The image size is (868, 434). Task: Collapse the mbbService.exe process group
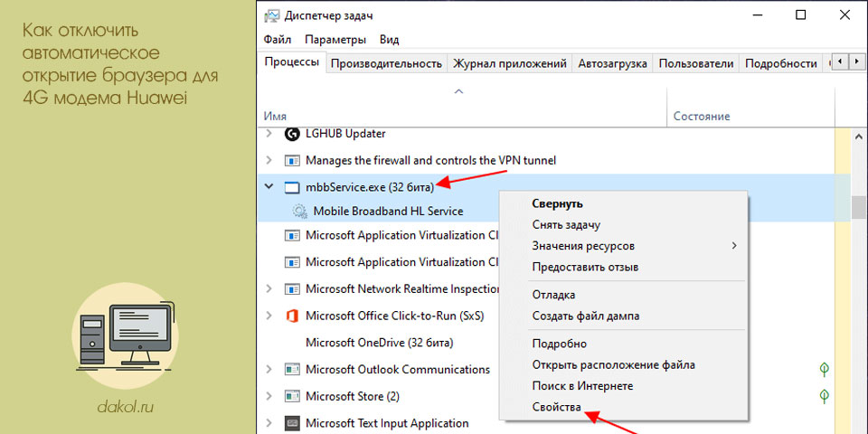pos(269,187)
